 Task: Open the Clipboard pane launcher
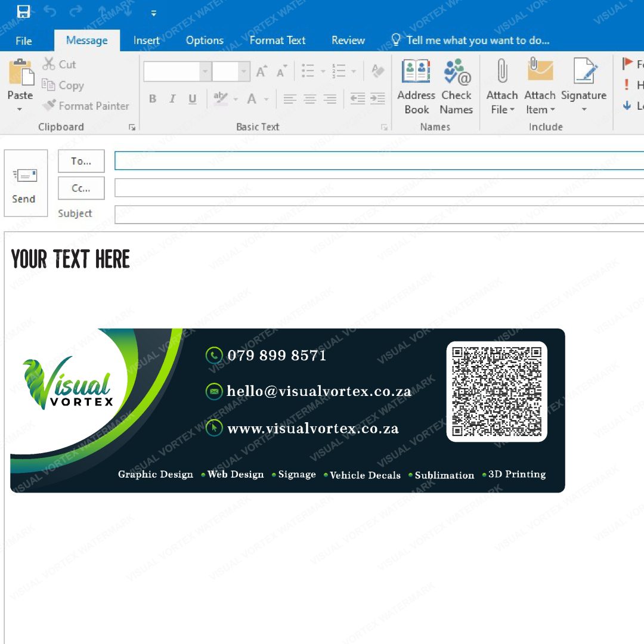click(x=132, y=128)
